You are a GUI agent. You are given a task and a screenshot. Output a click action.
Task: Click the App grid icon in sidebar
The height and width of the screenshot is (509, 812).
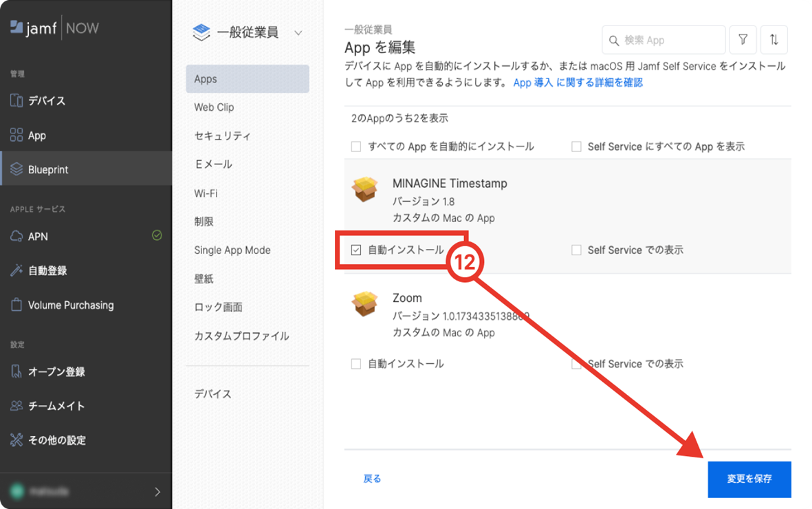coord(17,136)
